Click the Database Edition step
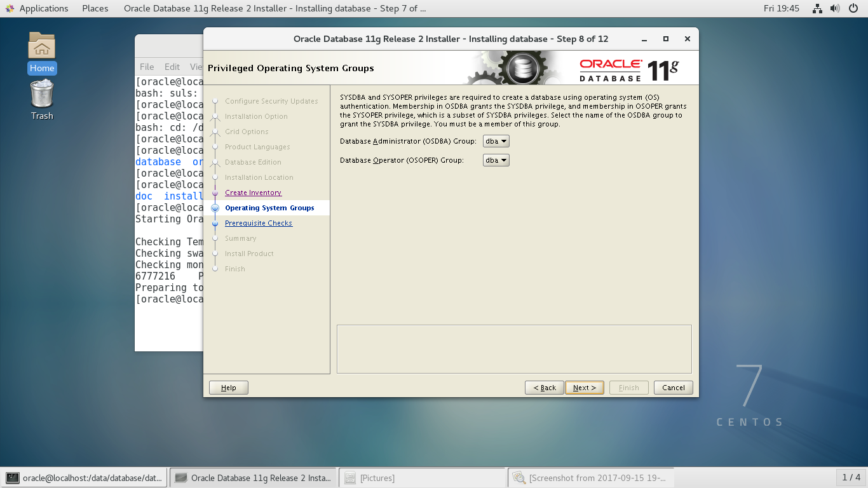 pos(253,162)
